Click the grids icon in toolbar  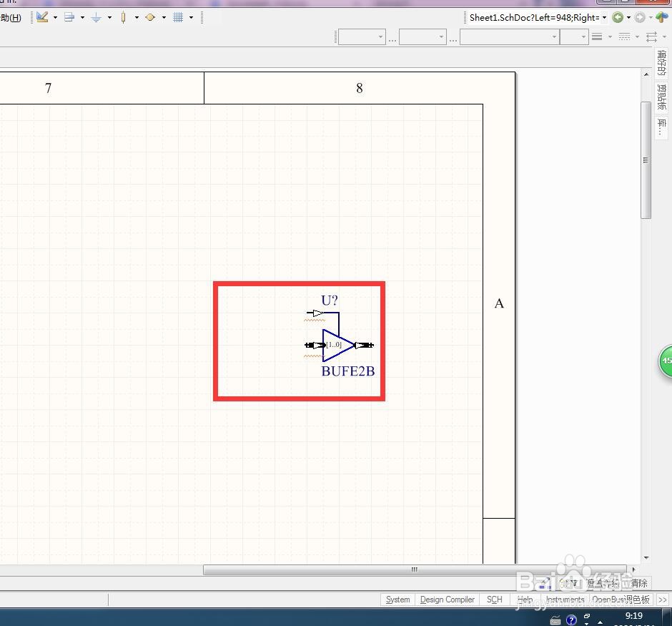[178, 17]
